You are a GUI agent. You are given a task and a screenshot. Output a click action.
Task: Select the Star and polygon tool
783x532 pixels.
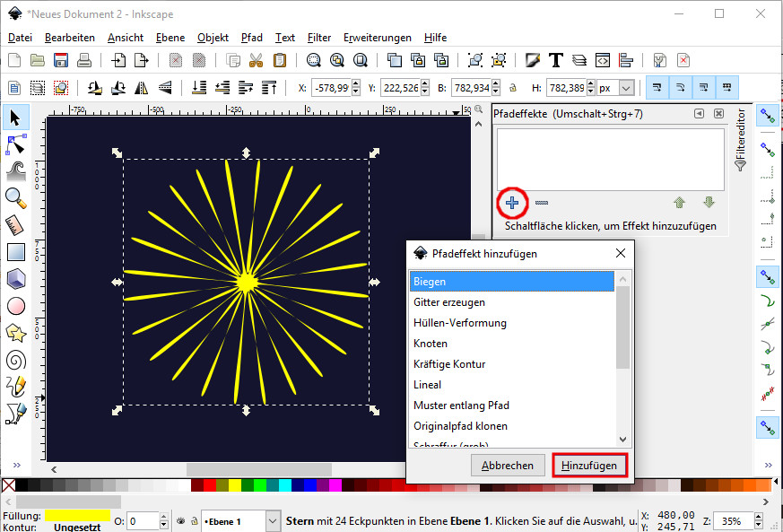[x=16, y=333]
